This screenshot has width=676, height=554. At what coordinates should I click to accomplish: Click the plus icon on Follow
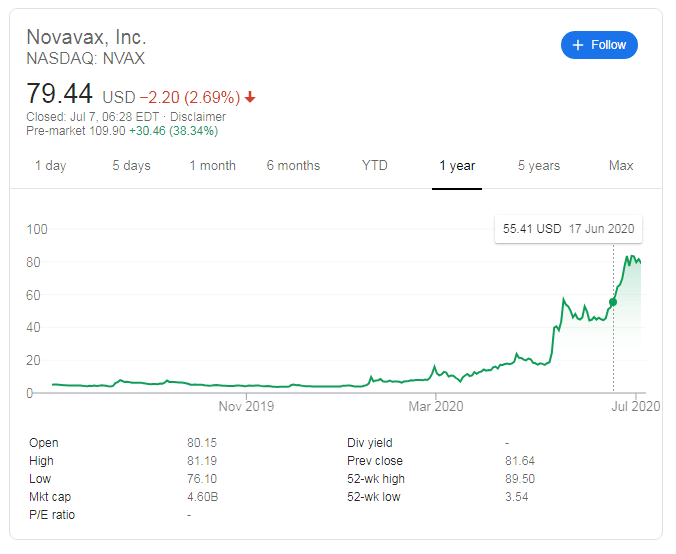pyautogui.click(x=577, y=45)
